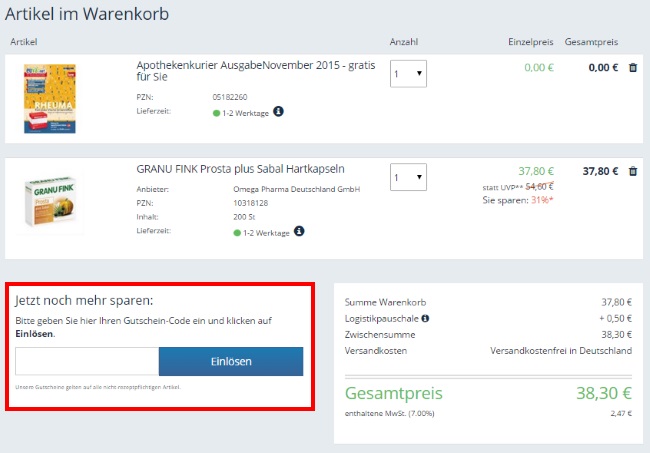Click the Sie sparen 31% text
This screenshot has height=453, width=650.
click(518, 200)
